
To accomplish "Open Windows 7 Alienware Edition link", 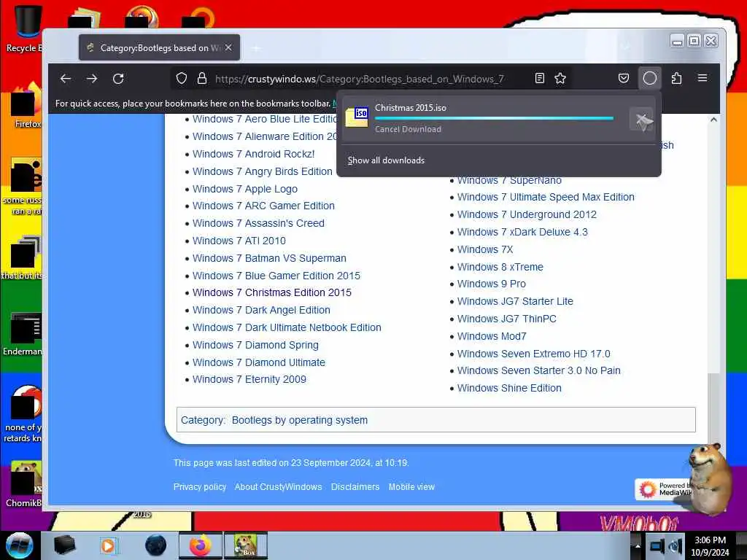I will point(265,136).
